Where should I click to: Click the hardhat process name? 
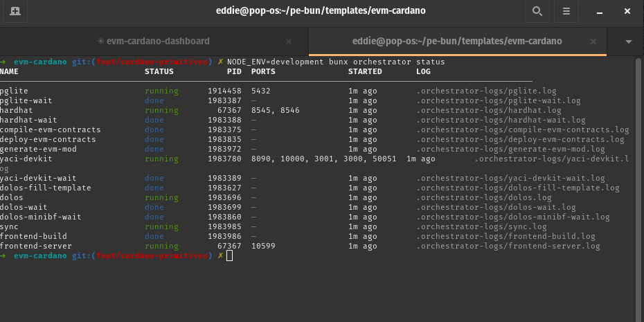pos(17,111)
